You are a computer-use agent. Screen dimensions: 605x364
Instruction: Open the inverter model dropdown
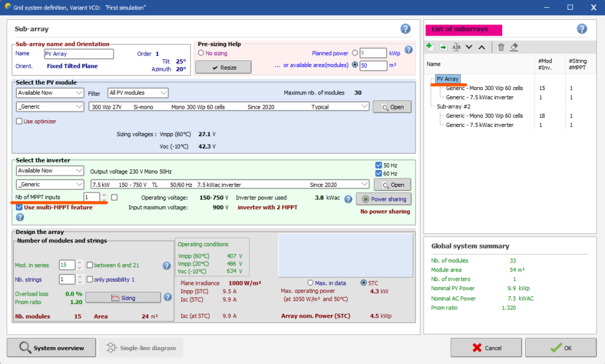click(229, 184)
